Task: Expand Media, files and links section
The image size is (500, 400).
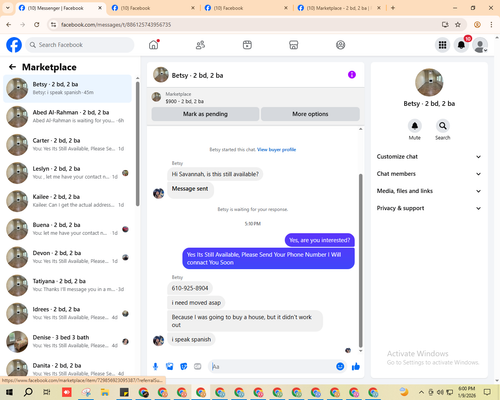Action: click(429, 191)
